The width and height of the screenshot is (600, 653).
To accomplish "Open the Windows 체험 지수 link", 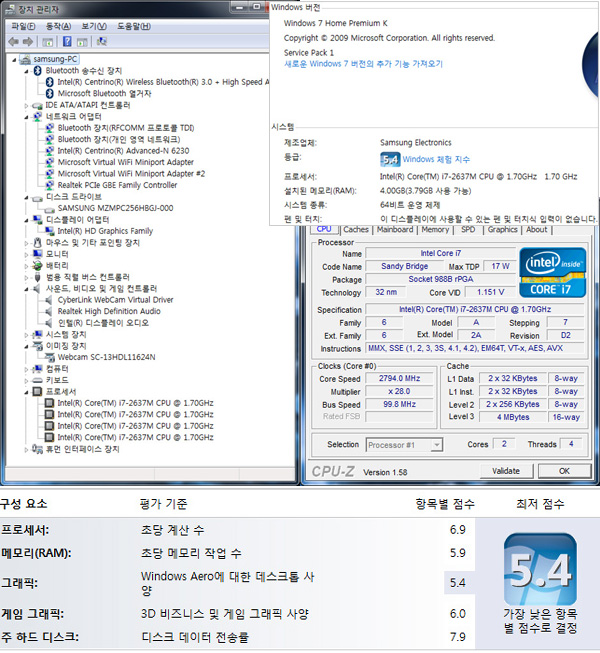I will 436,159.
